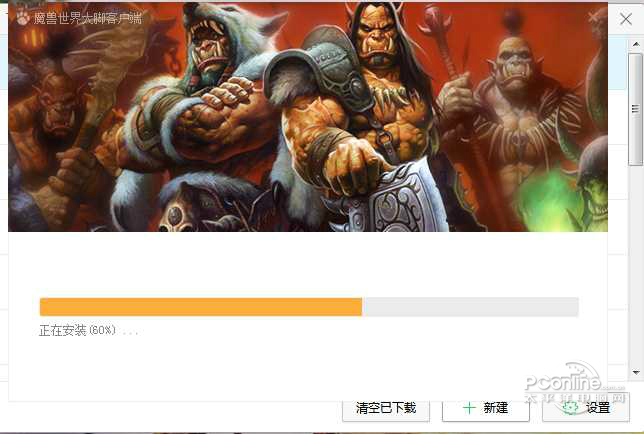
Task: Click the 正在安装 (60%) status text
Action: (x=77, y=330)
